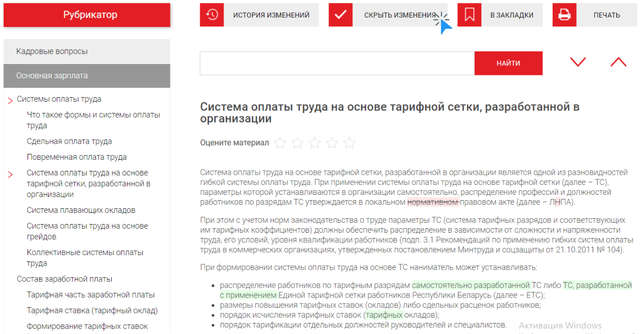Image resolution: width=644 pixels, height=334 pixels.
Task: Click the printer icon
Action: [564, 15]
